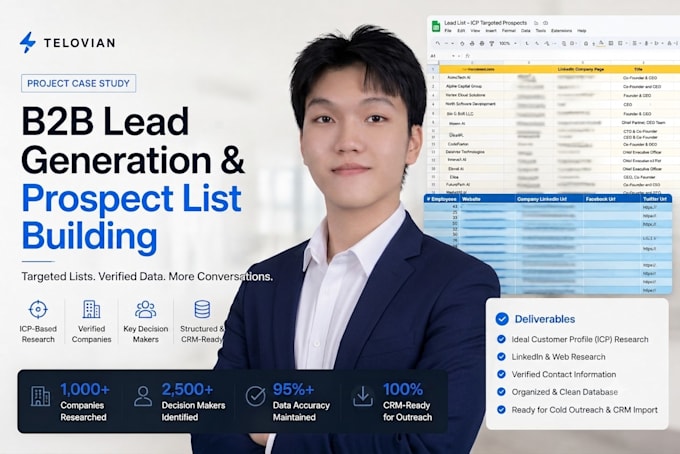Viewport: 680px width, 454px height.
Task: Click the Title column header in the sheet
Action: pos(638,69)
